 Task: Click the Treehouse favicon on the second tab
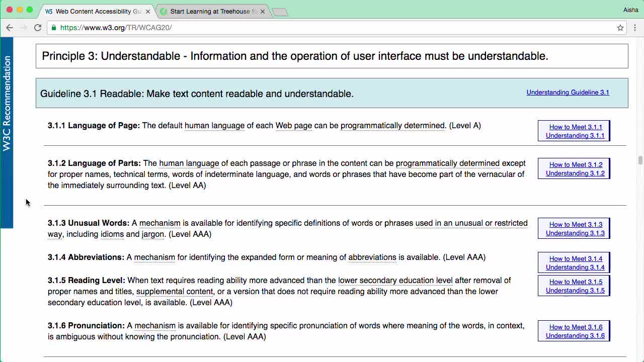[163, 11]
